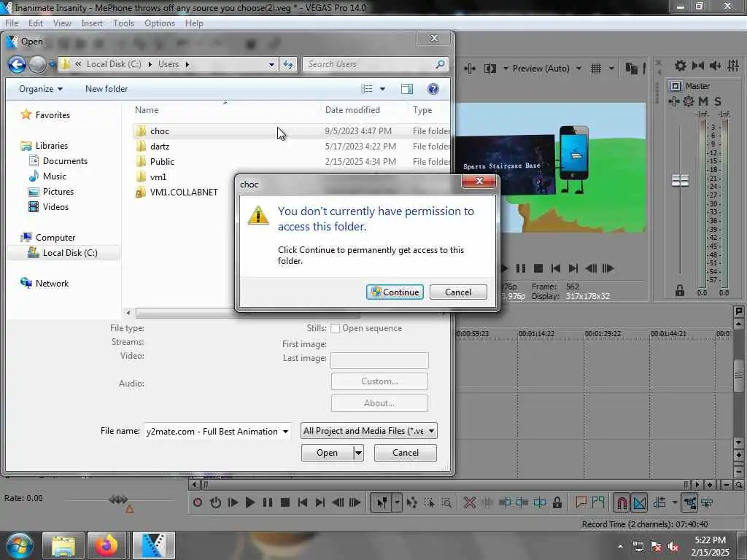Open the Edit menu
The width and height of the screenshot is (747, 560).
(x=35, y=23)
